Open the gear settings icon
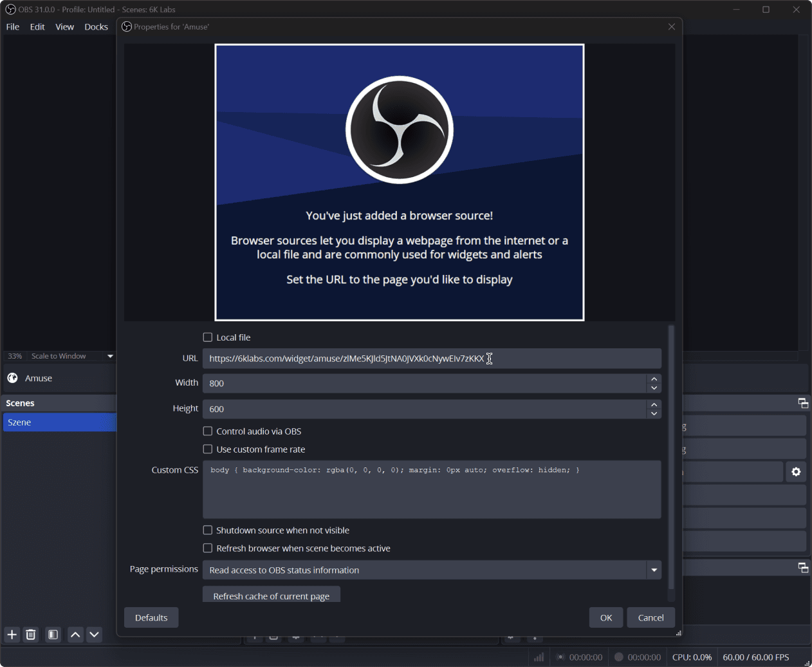This screenshot has height=667, width=812. (x=796, y=472)
